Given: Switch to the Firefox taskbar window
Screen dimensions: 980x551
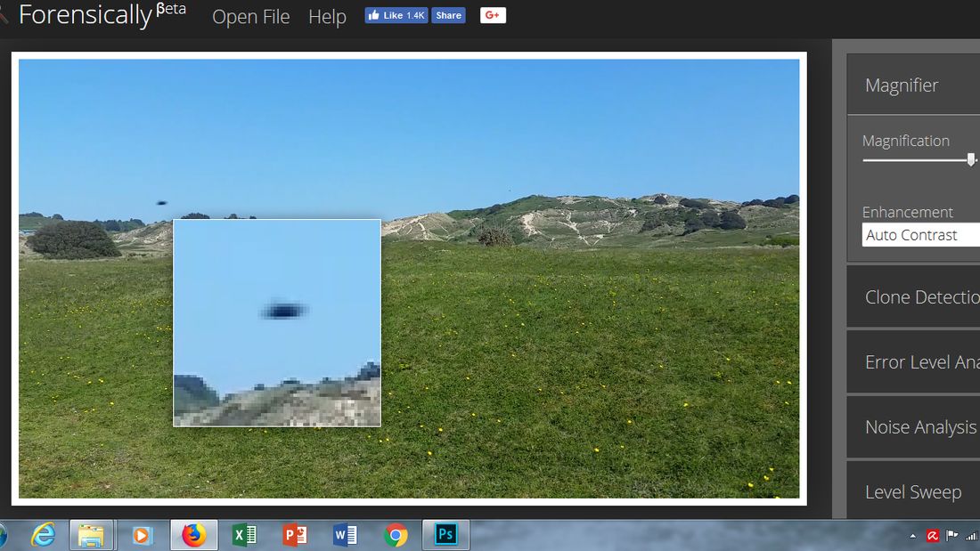Looking at the screenshot, I should 193,535.
